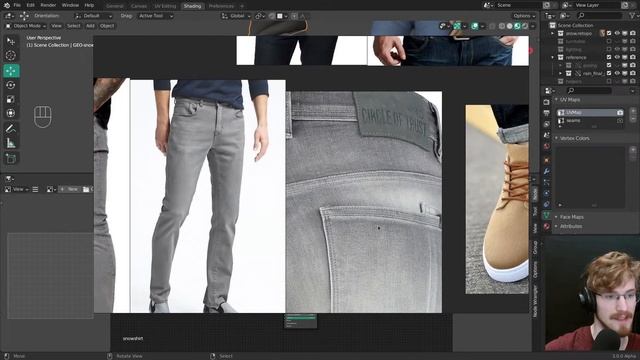Click the camera icon on the seams row
The width and height of the screenshot is (640, 360).
click(620, 120)
